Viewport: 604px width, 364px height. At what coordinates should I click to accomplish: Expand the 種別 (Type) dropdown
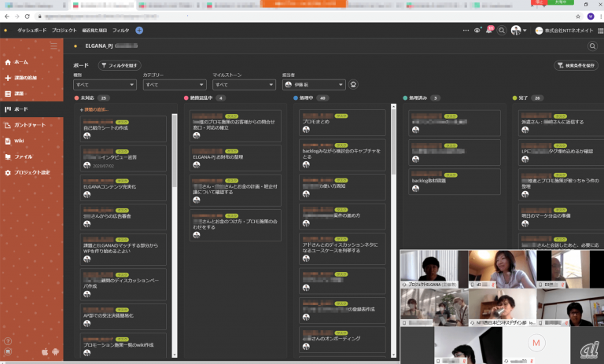[105, 84]
